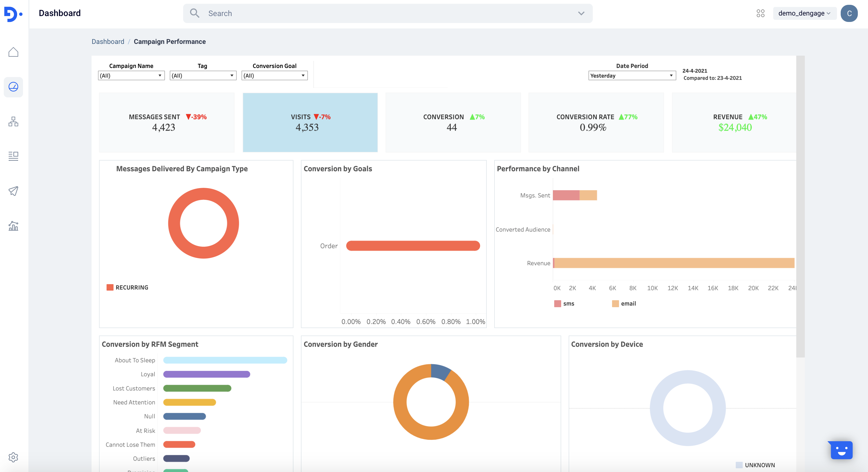Open the settings gear in sidebar
This screenshot has width=868, height=472.
pyautogui.click(x=13, y=457)
